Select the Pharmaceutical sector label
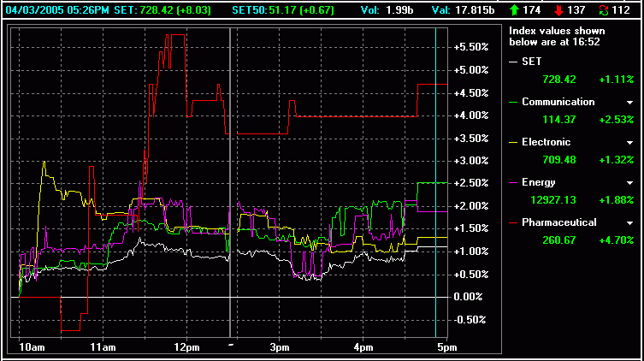Image resolution: width=644 pixels, height=361 pixels. (559, 222)
